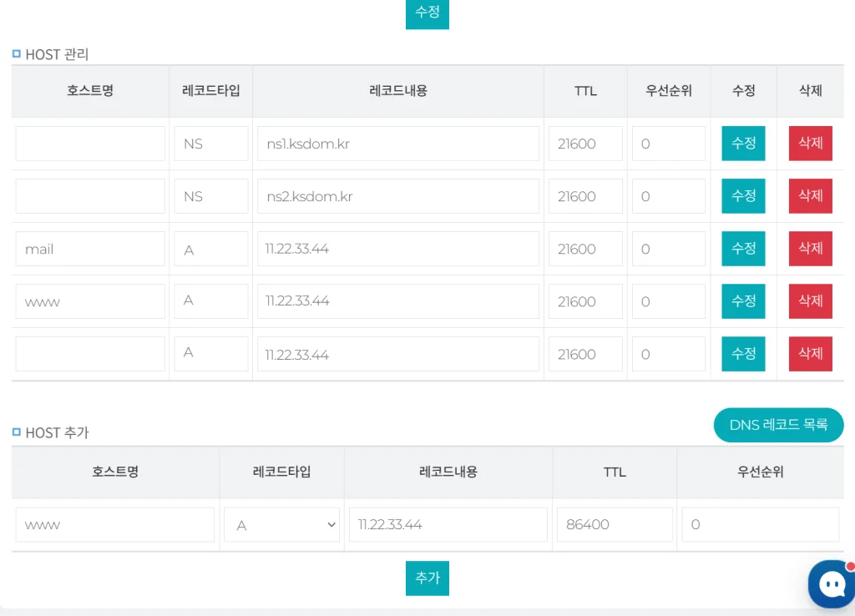
Task: Click 삭제 button for ns1.ksdom.kr record
Action: coord(810,144)
